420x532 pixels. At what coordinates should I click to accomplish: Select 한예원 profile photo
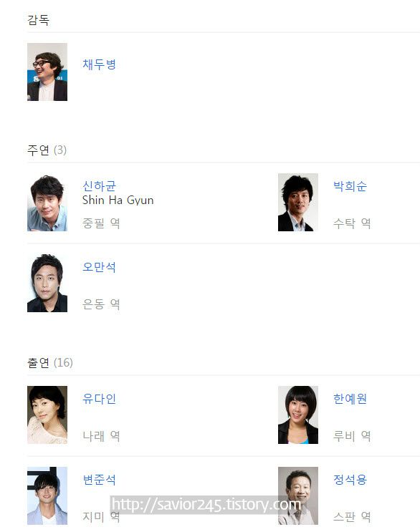coord(298,415)
